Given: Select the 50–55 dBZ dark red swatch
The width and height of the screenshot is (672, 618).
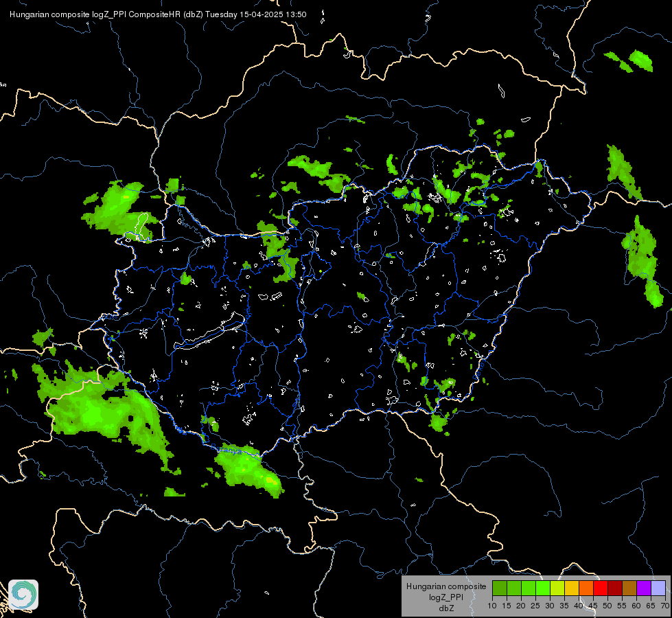Looking at the screenshot, I should pos(615,588).
